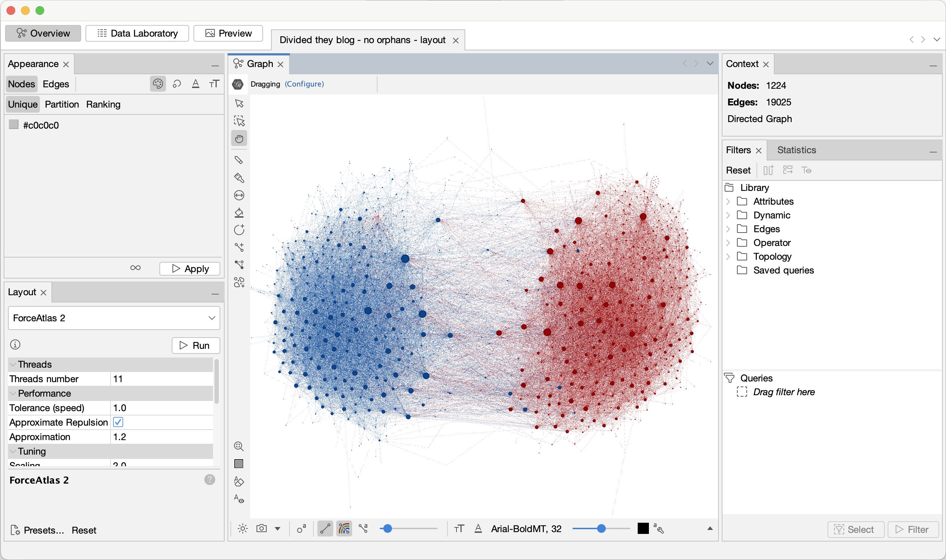Open the Statistics tab
The height and width of the screenshot is (560, 946).
click(796, 150)
